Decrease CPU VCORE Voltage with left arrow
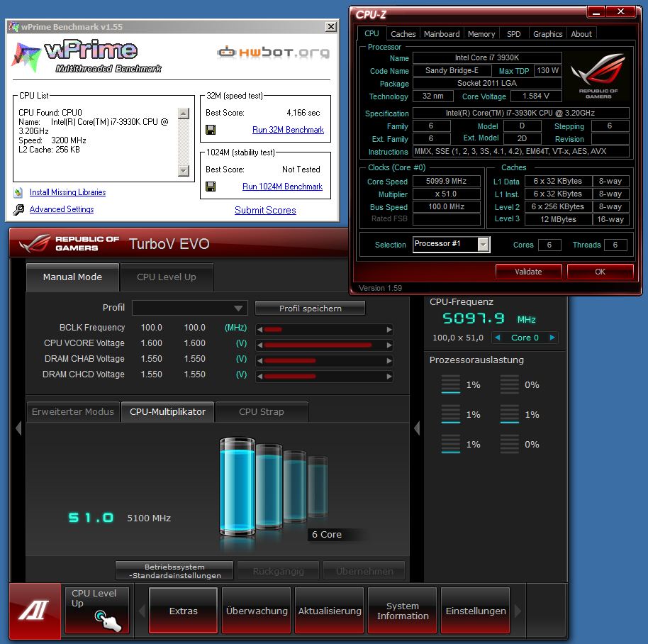 259,345
